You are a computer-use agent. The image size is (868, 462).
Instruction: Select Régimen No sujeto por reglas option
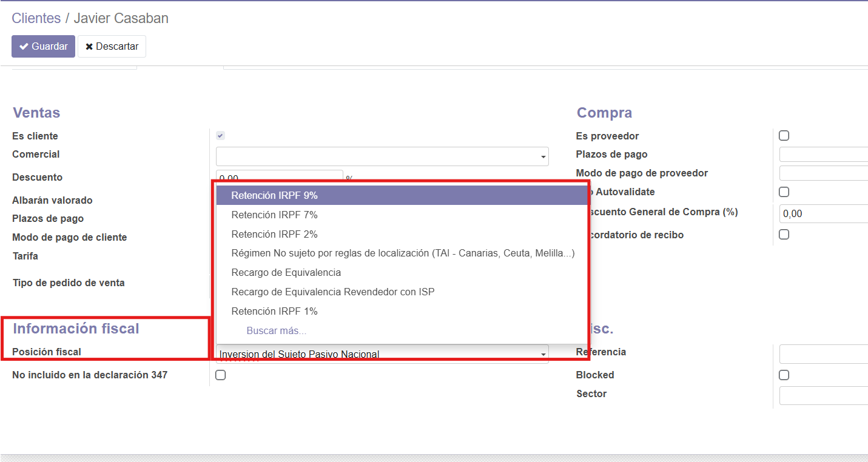403,253
